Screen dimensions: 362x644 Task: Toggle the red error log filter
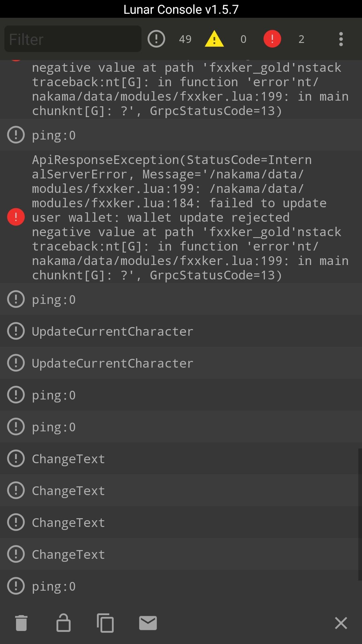[x=272, y=39]
